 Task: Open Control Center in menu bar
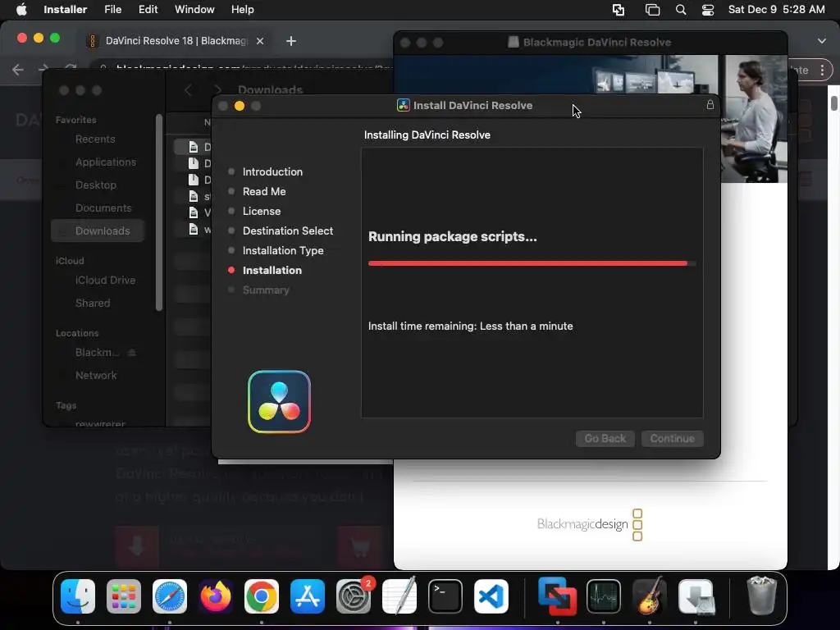coord(708,10)
